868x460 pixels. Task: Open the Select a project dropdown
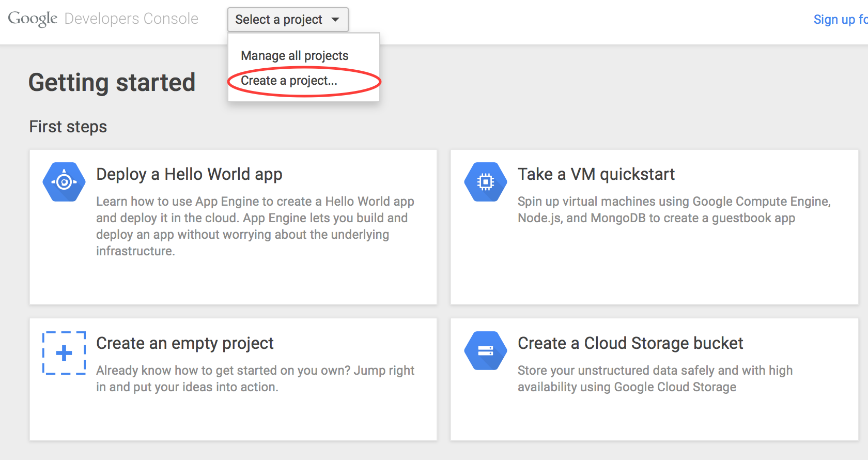click(x=287, y=20)
